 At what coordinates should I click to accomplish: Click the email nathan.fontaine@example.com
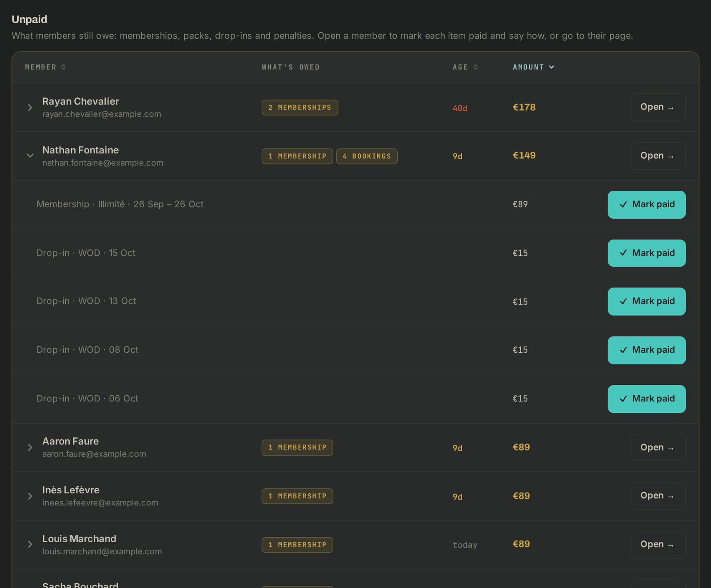point(103,163)
